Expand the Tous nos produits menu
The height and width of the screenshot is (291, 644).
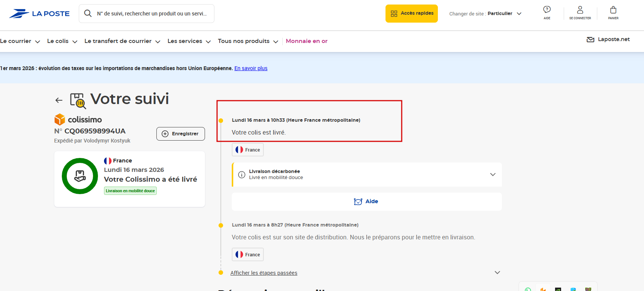point(248,41)
